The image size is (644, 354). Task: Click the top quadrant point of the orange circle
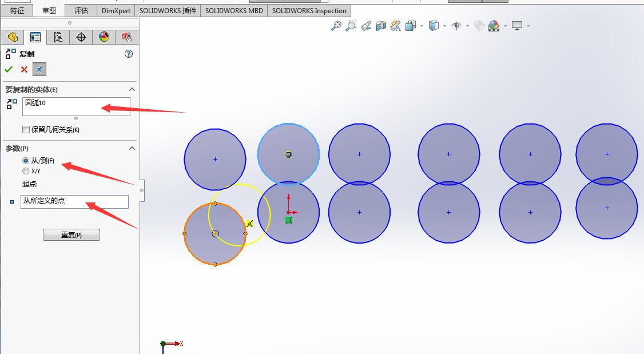[x=215, y=203]
